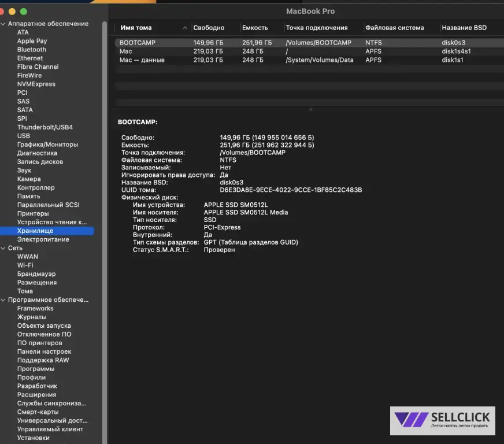Select FireWire in the sidebar
504x444 pixels.
point(29,76)
